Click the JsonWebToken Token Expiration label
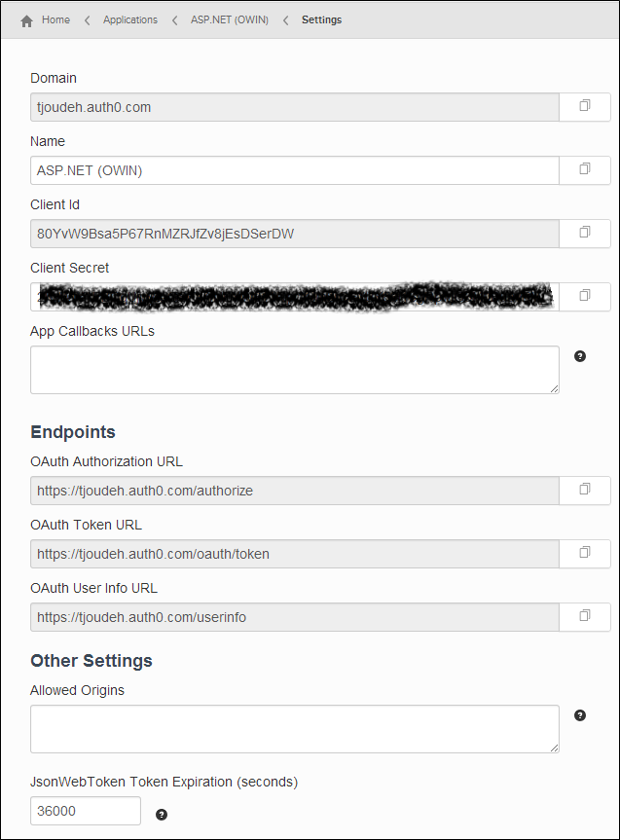The height and width of the screenshot is (840, 620). pos(164,782)
